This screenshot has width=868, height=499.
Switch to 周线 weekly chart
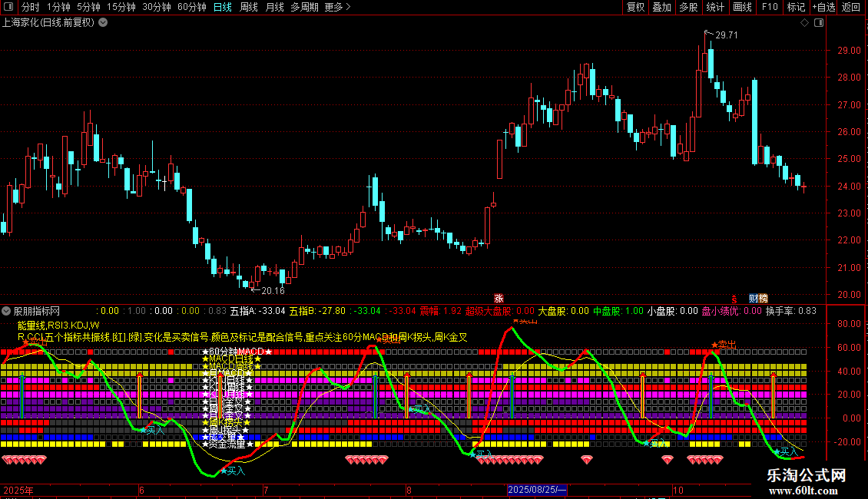(x=249, y=7)
